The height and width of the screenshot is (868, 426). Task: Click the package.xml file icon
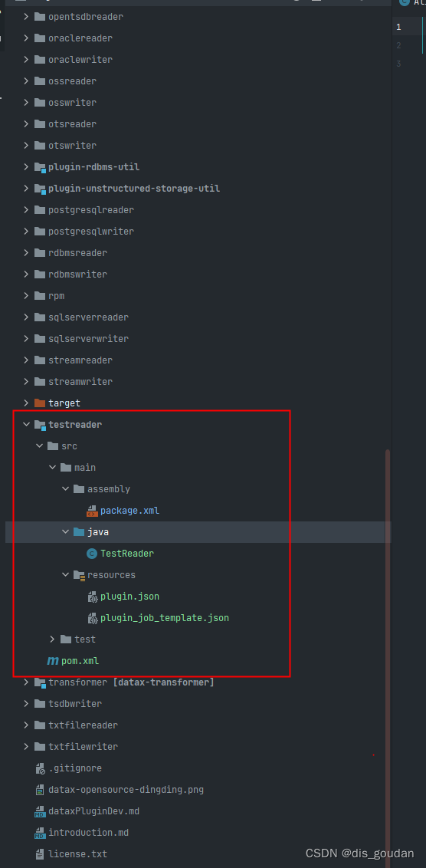[93, 511]
